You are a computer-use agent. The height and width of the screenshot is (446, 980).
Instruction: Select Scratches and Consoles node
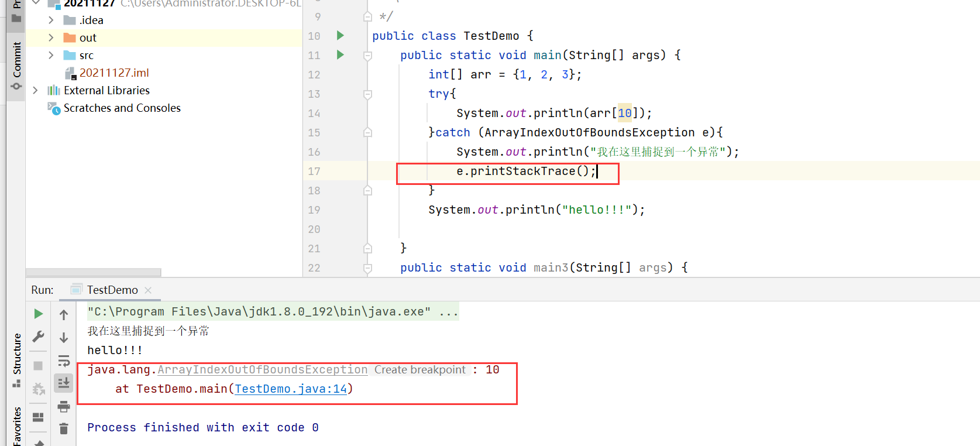pos(122,108)
